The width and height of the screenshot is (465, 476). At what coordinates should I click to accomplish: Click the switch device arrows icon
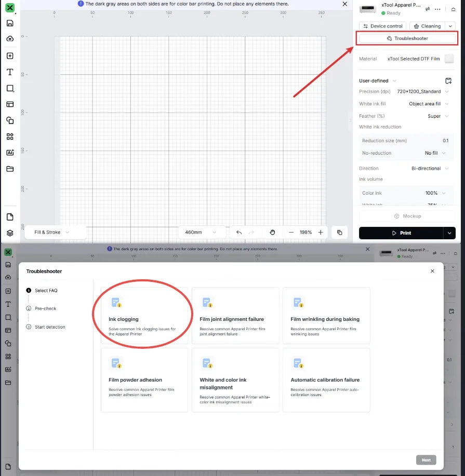(x=427, y=9)
